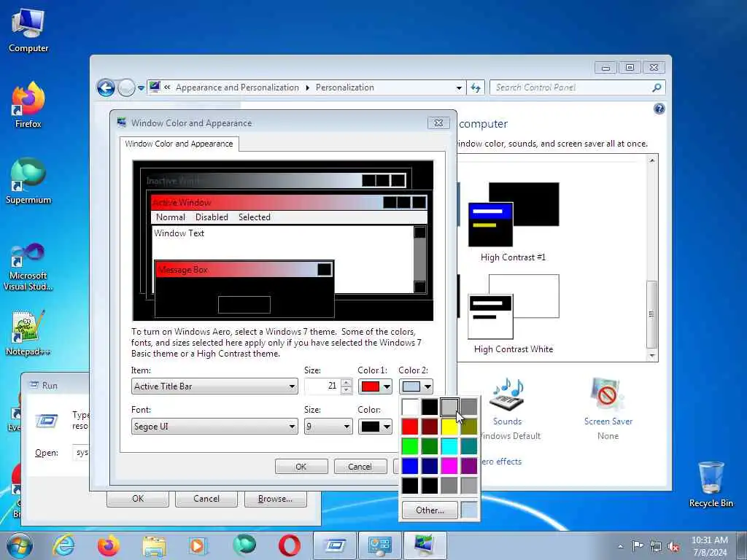Switch to the Personalization taskbar button
The image size is (747, 560).
click(x=425, y=545)
